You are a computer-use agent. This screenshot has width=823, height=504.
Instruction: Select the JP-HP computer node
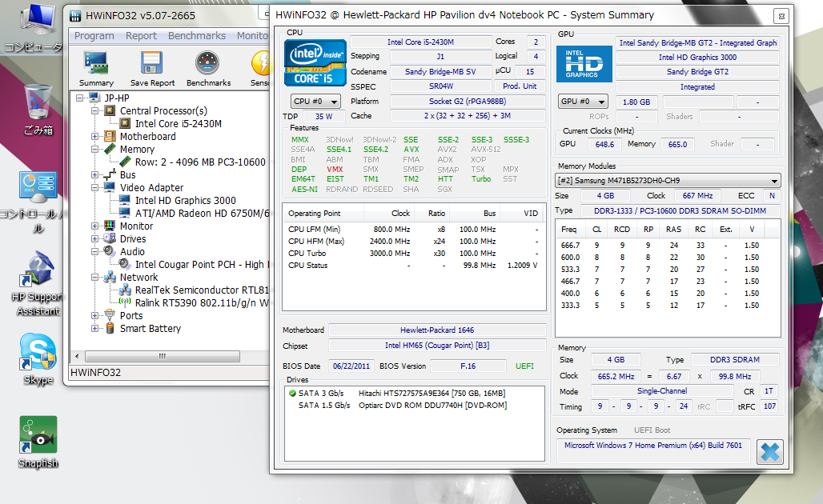click(x=117, y=98)
